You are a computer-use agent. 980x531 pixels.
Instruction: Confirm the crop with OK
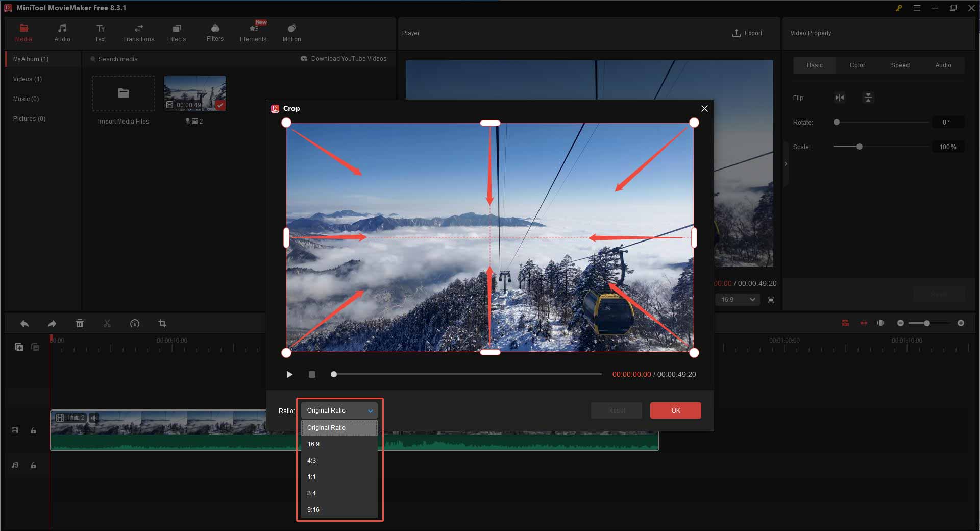click(675, 410)
